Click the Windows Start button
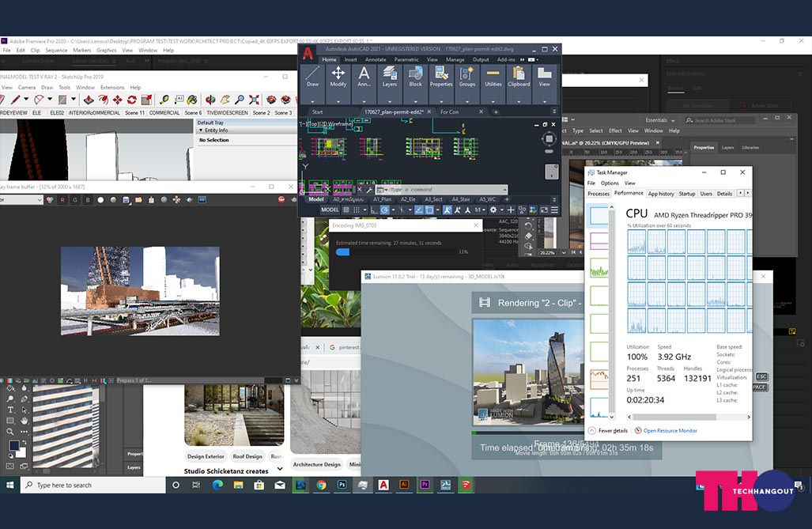The width and height of the screenshot is (812, 529). [9, 485]
